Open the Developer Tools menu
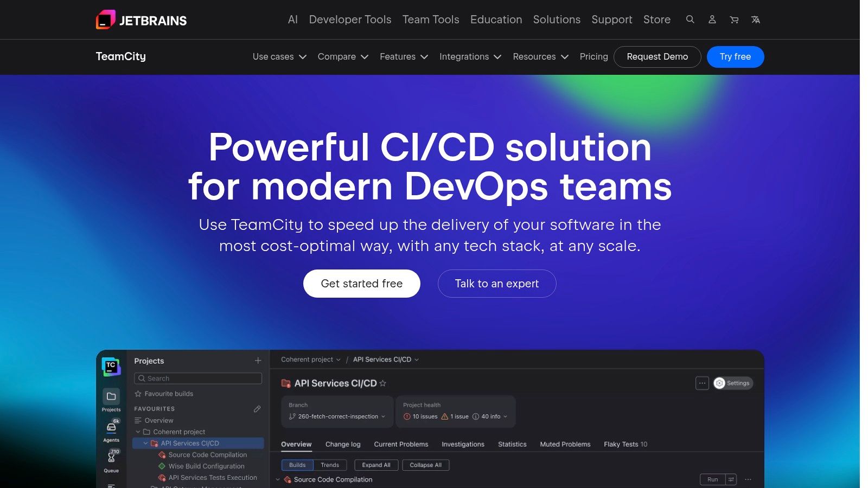This screenshot has height=488, width=868. pos(350,20)
